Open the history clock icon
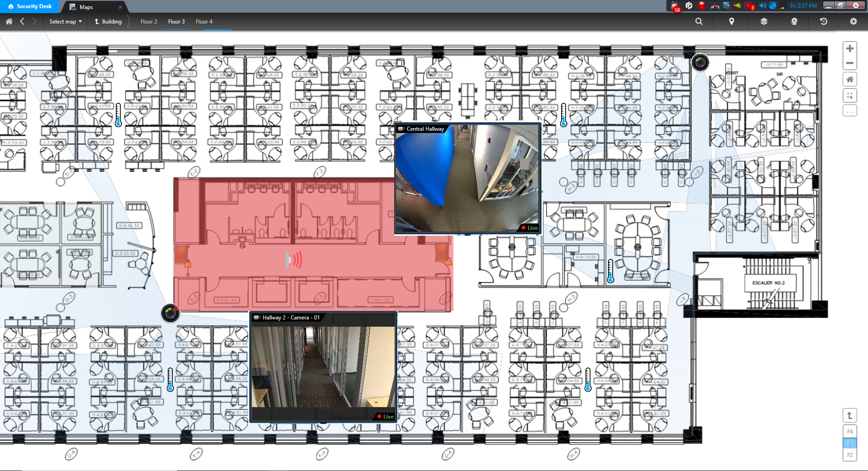This screenshot has width=868, height=471. click(x=824, y=21)
